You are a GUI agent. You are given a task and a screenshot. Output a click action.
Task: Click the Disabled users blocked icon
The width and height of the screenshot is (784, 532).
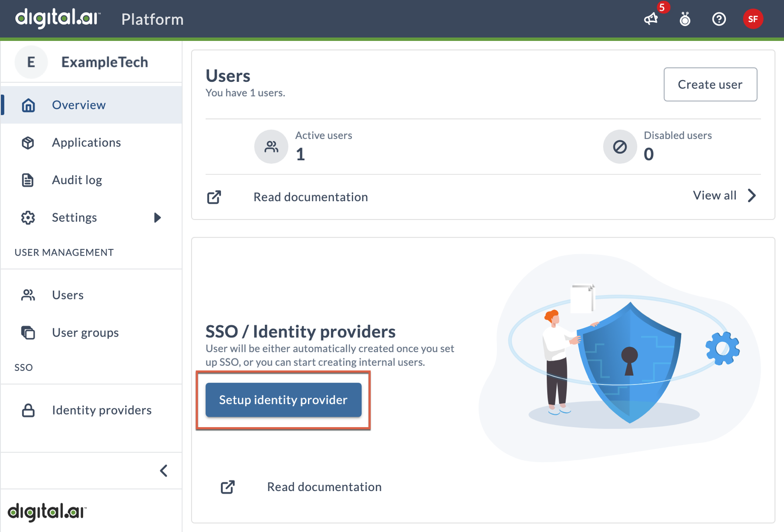pyautogui.click(x=620, y=146)
